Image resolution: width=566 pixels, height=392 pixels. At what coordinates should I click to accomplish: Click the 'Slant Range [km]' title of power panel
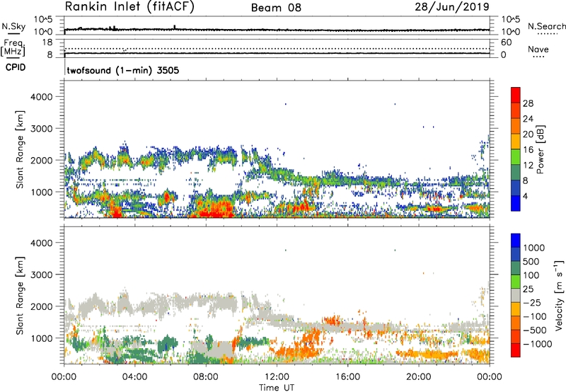click(x=20, y=149)
